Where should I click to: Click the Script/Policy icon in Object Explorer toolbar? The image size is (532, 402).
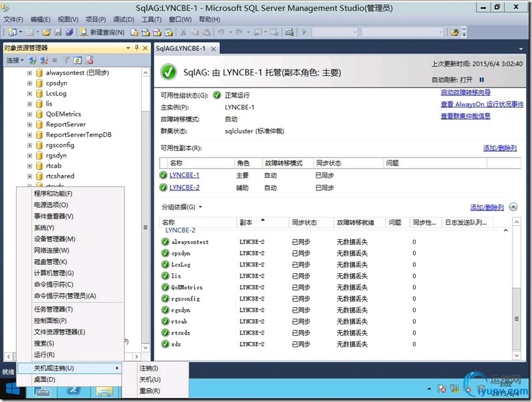coord(90,60)
